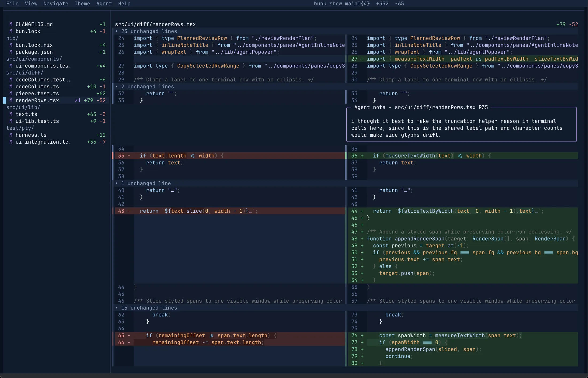The height and width of the screenshot is (378, 588).
Task: Click added line 49 const previous
Action: (463, 246)
